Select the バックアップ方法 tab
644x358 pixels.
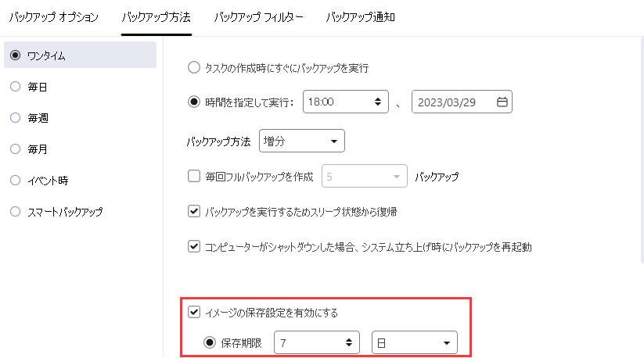[x=156, y=16]
